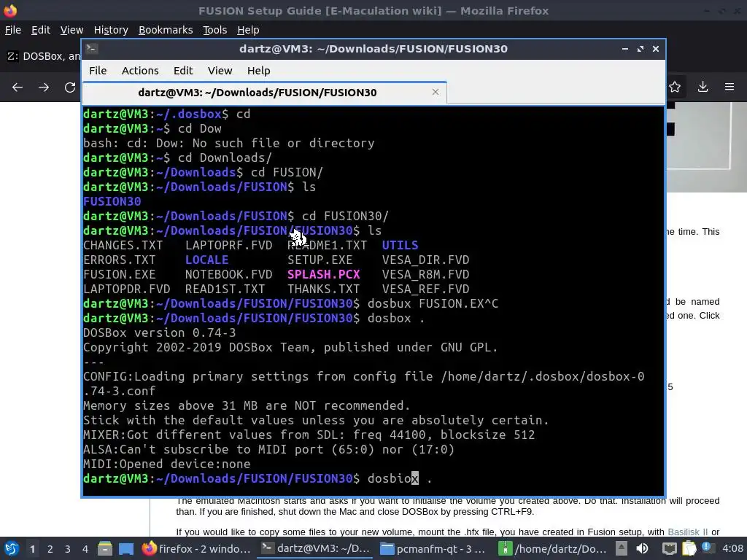Close the terminal tab dartz@VM3
This screenshot has height=560, width=747.
click(435, 92)
